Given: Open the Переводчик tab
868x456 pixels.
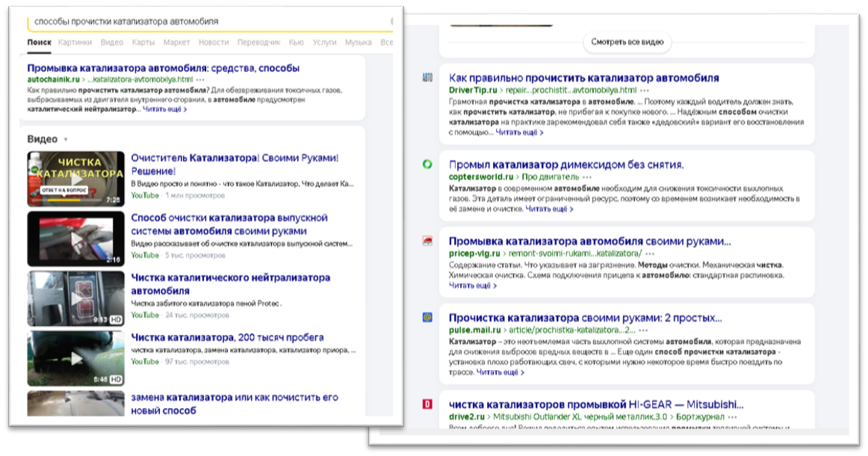Looking at the screenshot, I should tap(259, 42).
